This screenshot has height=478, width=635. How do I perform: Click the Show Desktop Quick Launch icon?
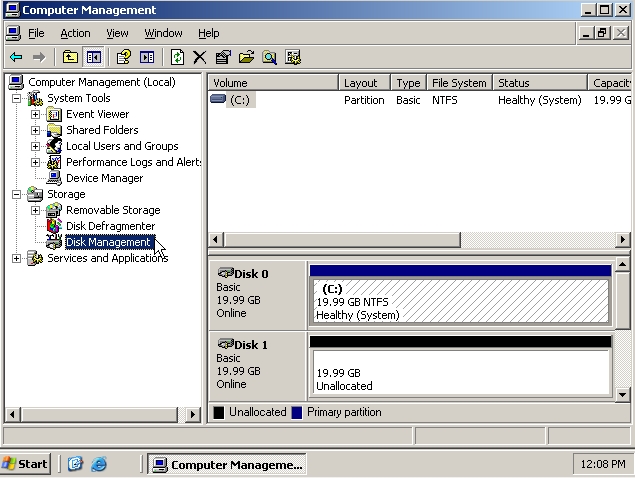click(x=75, y=464)
